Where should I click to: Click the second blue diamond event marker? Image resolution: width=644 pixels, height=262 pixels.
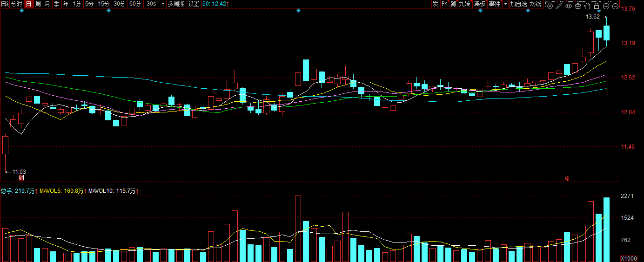click(x=108, y=11)
